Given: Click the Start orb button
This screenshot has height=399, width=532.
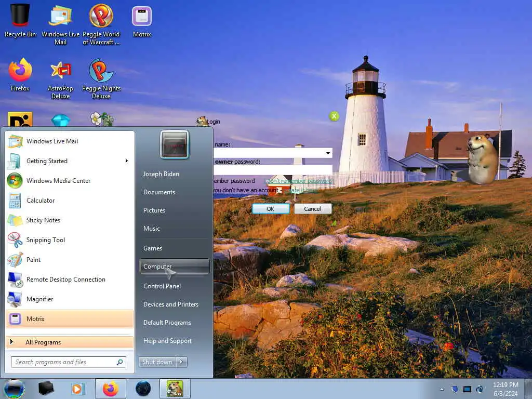Looking at the screenshot, I should (14, 389).
